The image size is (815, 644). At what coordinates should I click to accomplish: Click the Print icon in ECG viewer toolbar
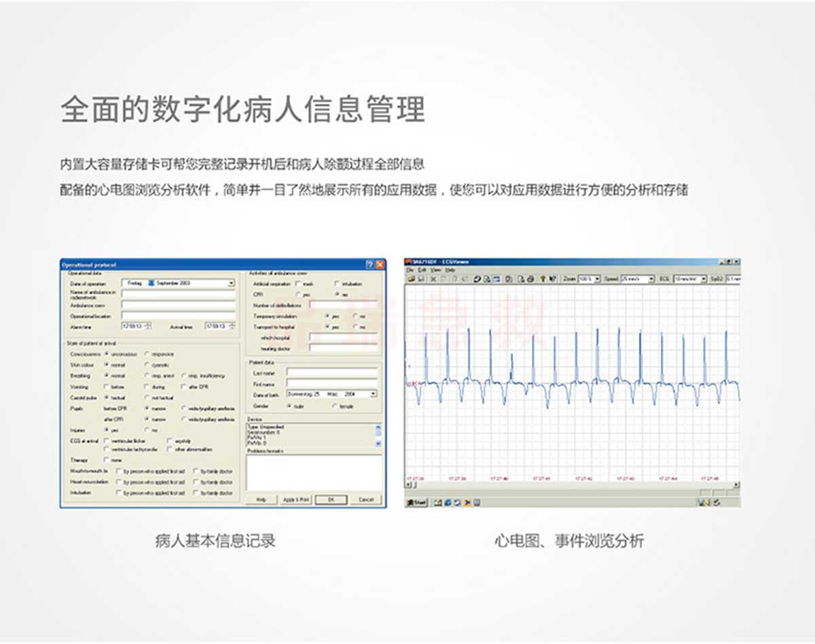click(530, 279)
